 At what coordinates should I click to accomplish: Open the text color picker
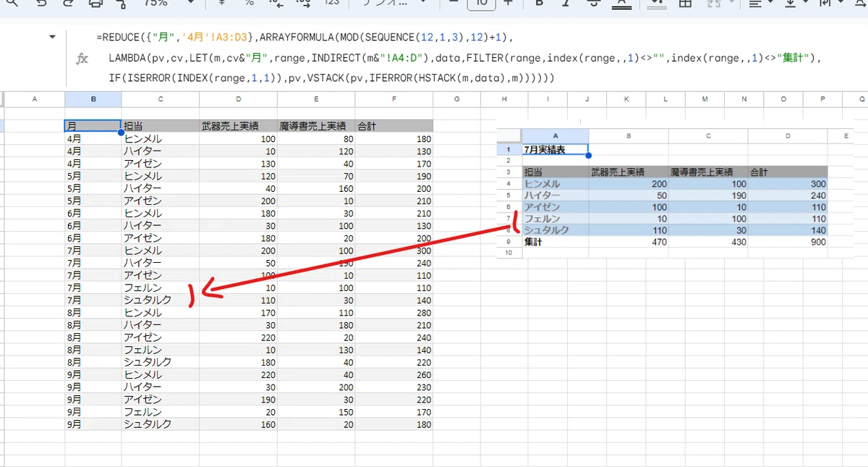click(621, 4)
